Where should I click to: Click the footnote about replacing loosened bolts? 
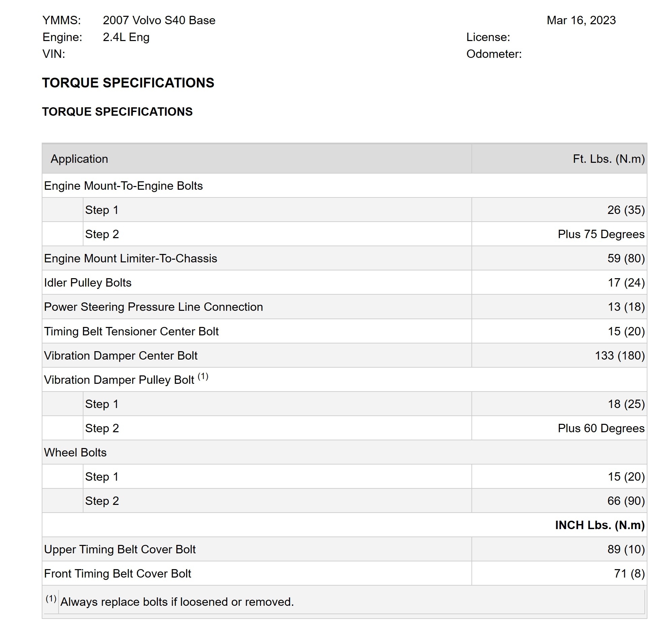click(x=177, y=602)
